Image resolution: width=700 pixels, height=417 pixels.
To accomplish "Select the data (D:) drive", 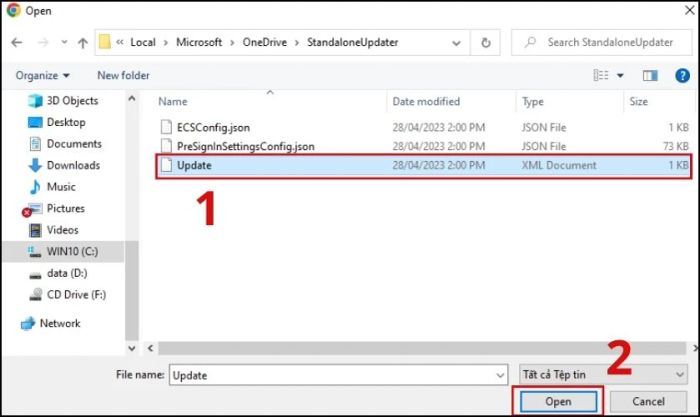I will click(67, 273).
